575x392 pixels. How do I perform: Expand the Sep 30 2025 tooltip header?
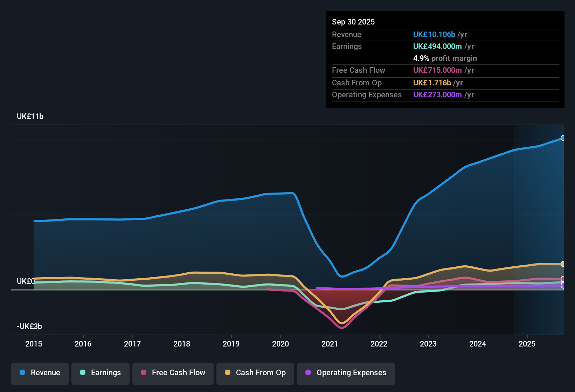353,22
